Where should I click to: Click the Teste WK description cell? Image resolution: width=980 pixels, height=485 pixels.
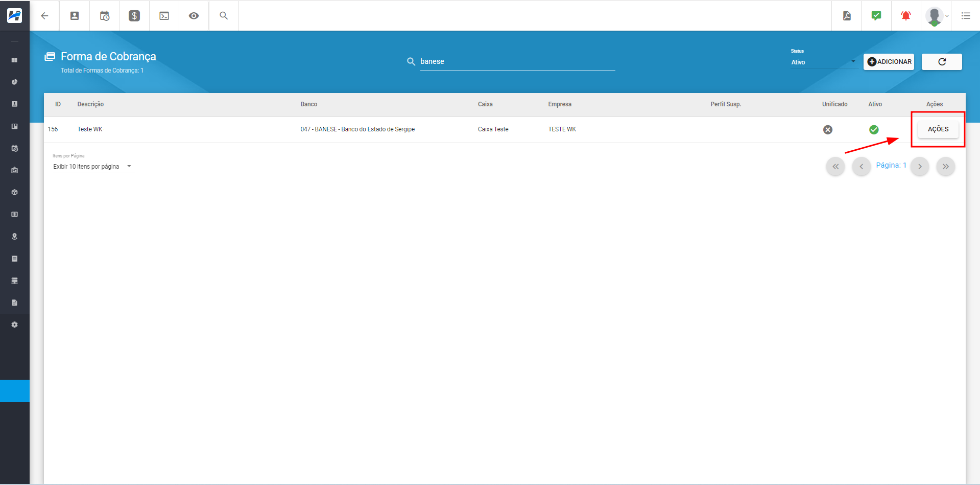(x=90, y=129)
